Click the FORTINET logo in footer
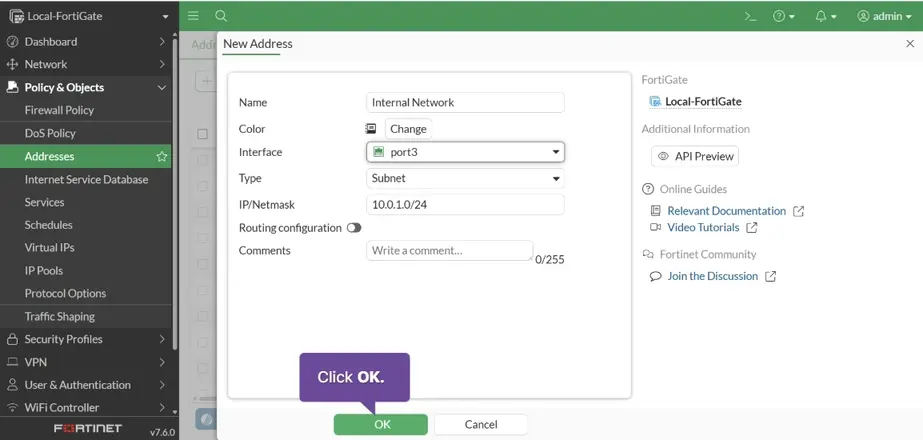923x440 pixels. tap(88, 428)
